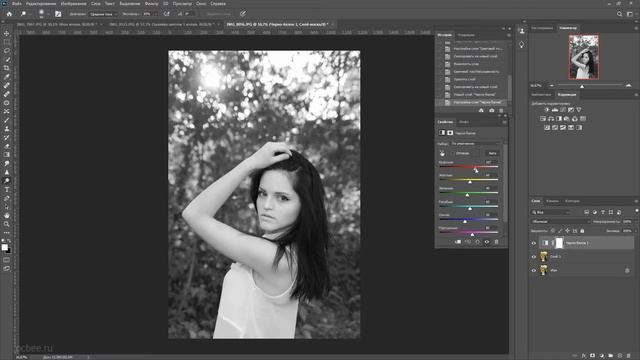Image resolution: width=640 pixels, height=360 pixels.
Task: Toggle lock transparent pixels
Action: (x=553, y=231)
